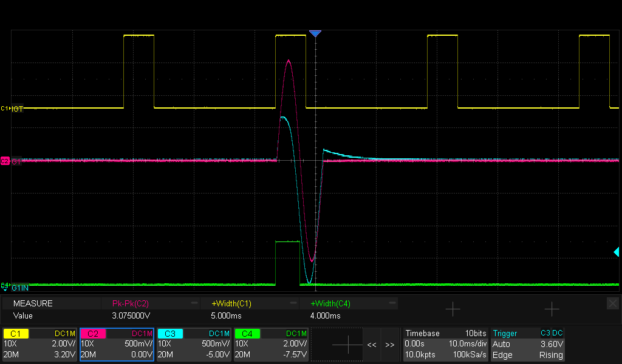Select the C1 IGT ground level marker
This screenshot has height=364, width=622.
[5, 108]
